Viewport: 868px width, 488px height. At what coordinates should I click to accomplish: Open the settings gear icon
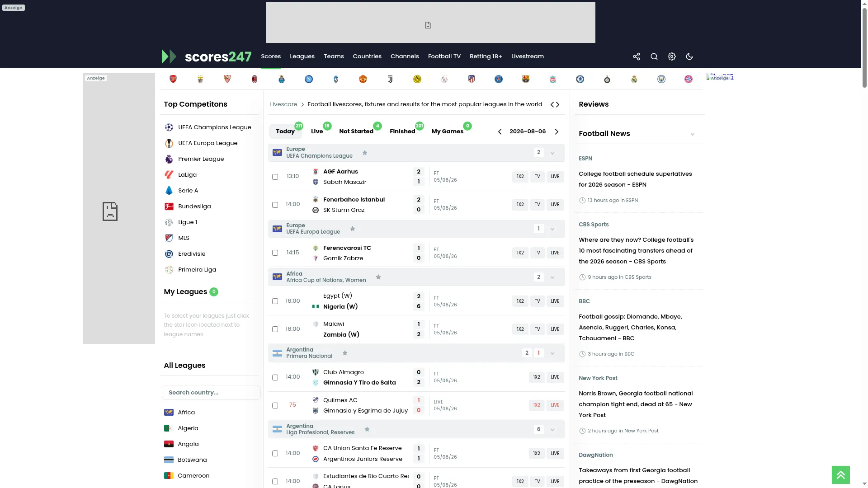point(672,56)
